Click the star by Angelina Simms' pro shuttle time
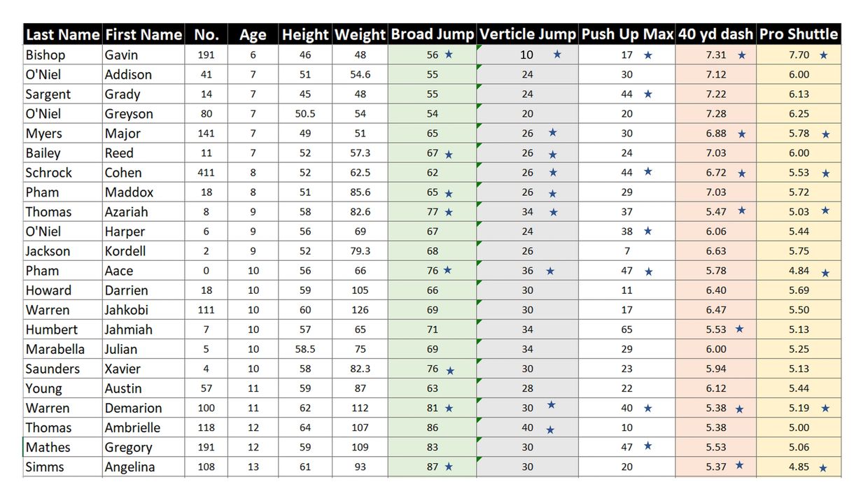This screenshot has height=503, width=868. click(x=823, y=468)
